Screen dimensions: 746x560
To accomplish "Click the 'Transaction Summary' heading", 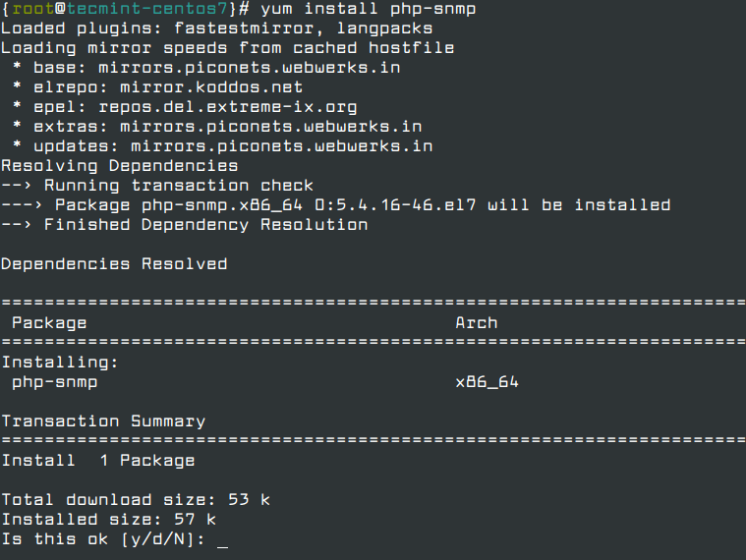I will pos(103,421).
